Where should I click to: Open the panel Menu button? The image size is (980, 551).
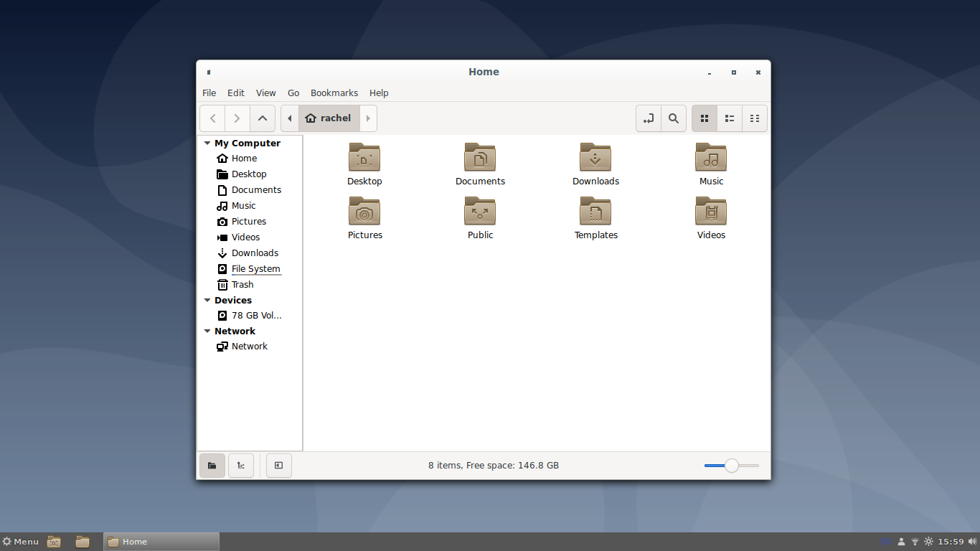point(20,542)
